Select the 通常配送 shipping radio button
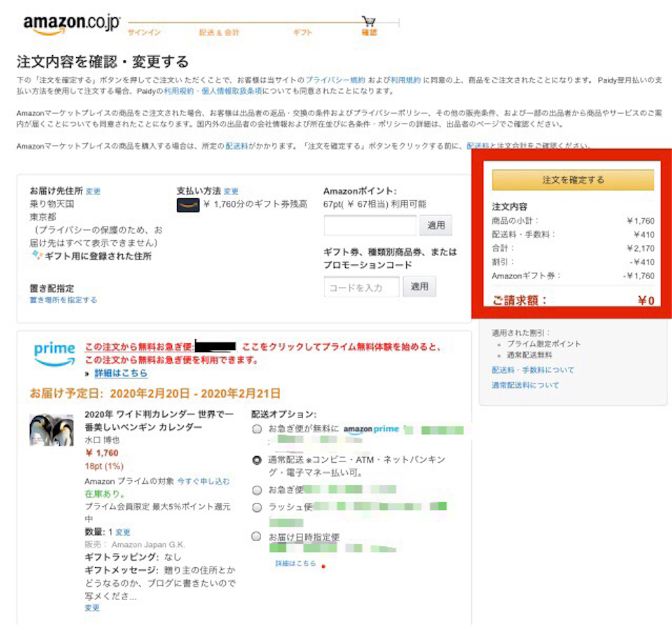 (x=257, y=460)
